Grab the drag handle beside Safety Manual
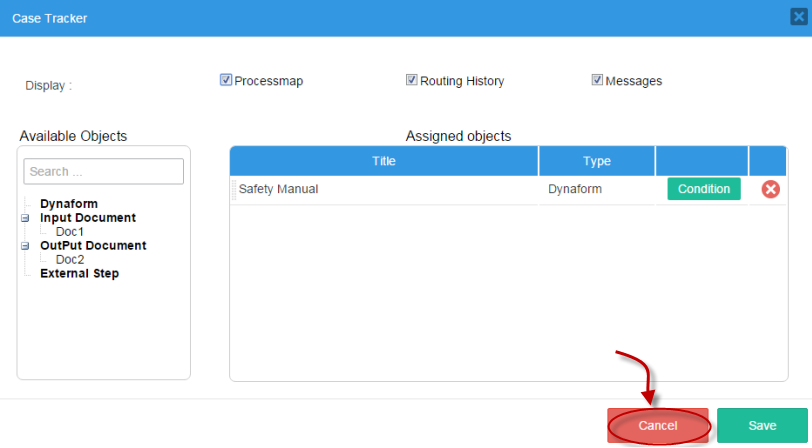The image size is (812, 448). coord(234,189)
